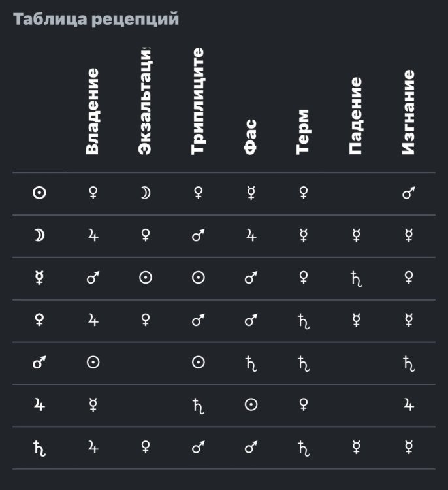Click the Триплиците column header
This screenshot has height=490, width=448.
(198, 101)
